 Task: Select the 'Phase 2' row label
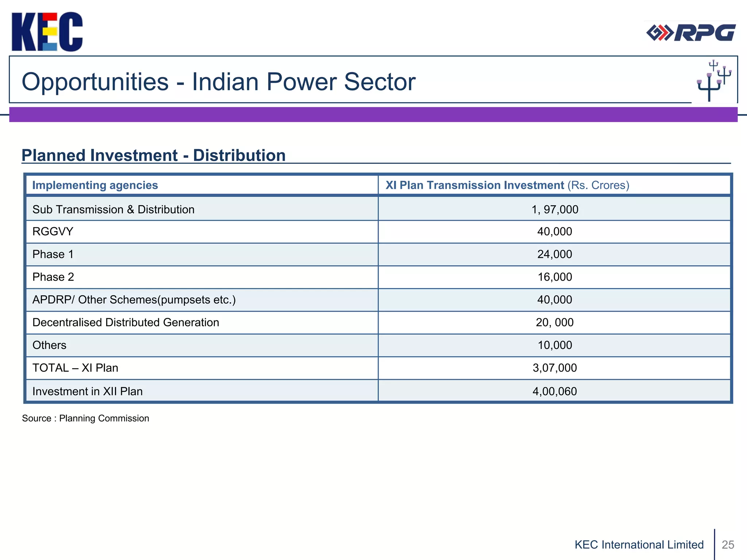tap(53, 277)
